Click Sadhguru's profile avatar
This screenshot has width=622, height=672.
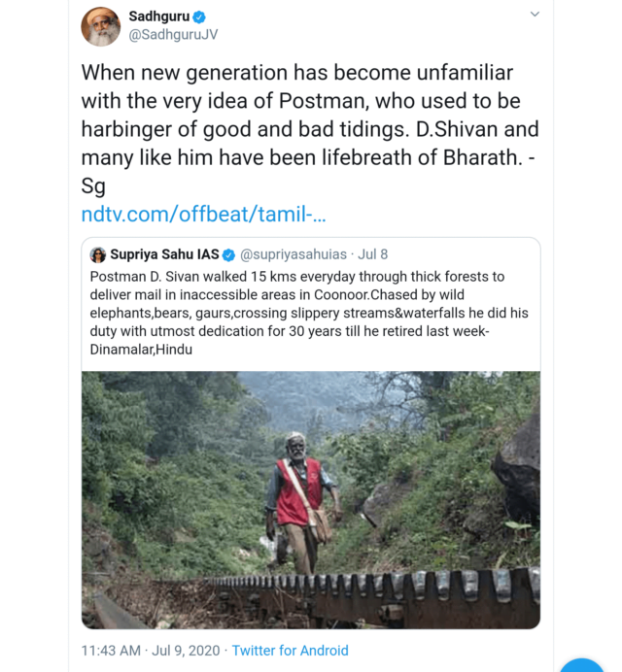click(x=102, y=26)
